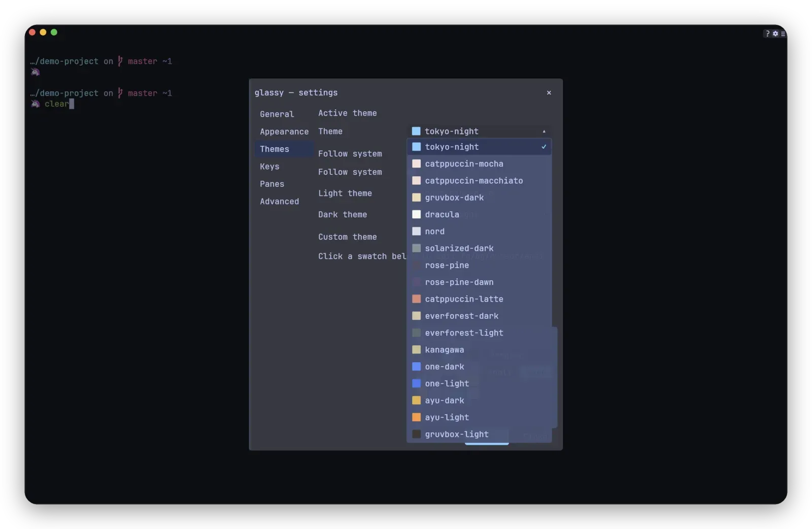This screenshot has height=529, width=812.
Task: Open the hamburger menu icon
Action: pyautogui.click(x=783, y=34)
